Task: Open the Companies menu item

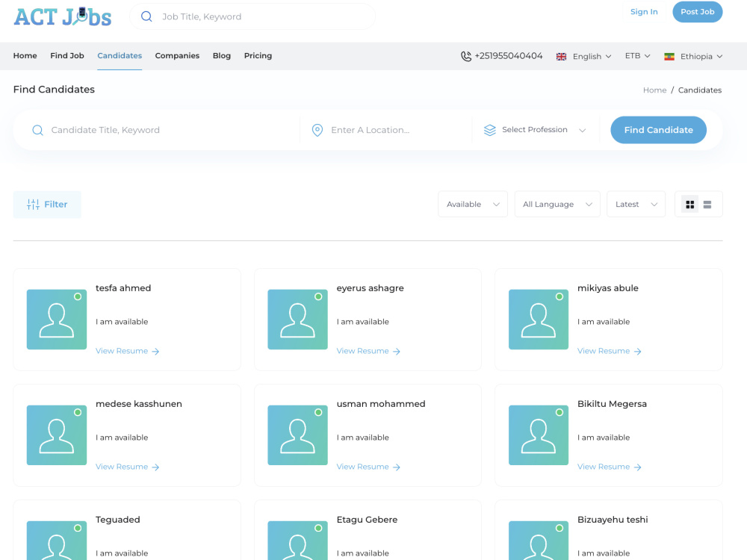Action: pyautogui.click(x=177, y=56)
